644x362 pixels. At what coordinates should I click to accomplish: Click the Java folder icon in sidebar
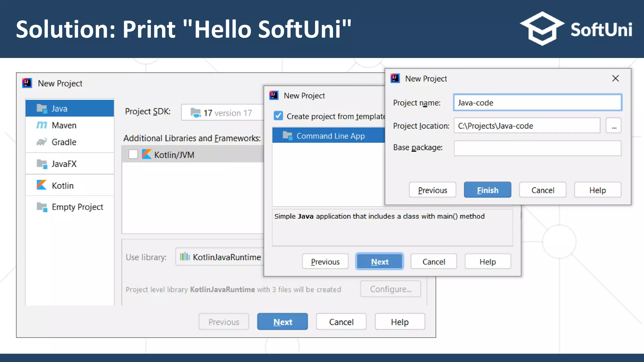tap(42, 108)
